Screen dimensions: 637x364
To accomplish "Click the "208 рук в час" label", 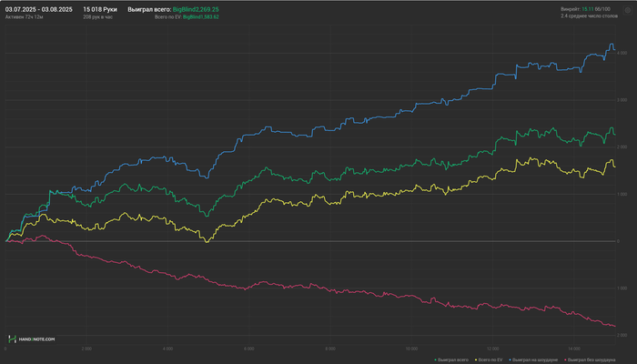I will point(98,17).
